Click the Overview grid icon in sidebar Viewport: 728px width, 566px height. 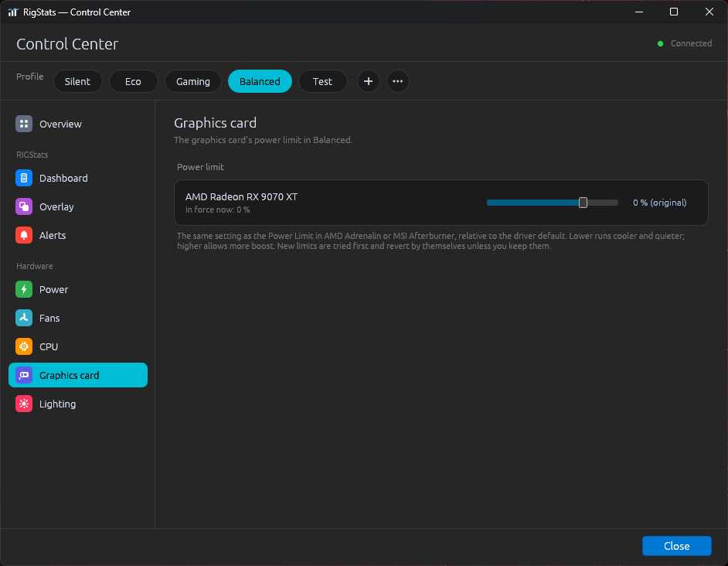[24, 124]
